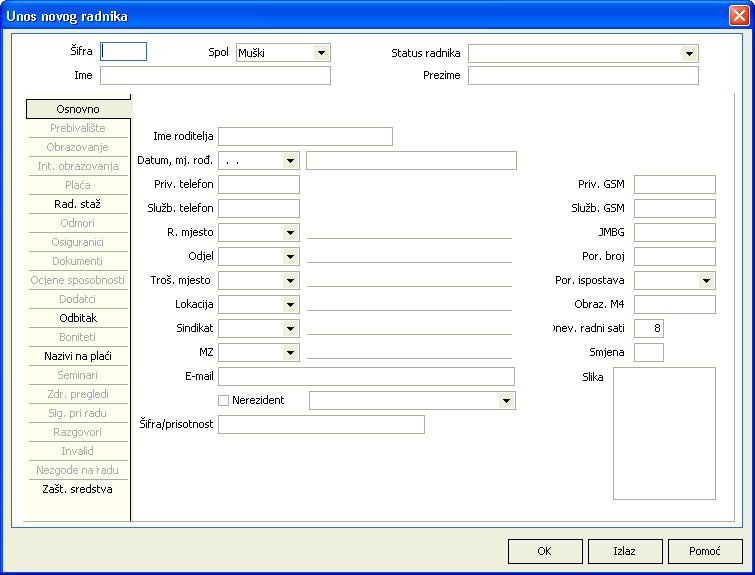Open the Rad. staž tab
This screenshot has width=755, height=575.
pos(77,204)
